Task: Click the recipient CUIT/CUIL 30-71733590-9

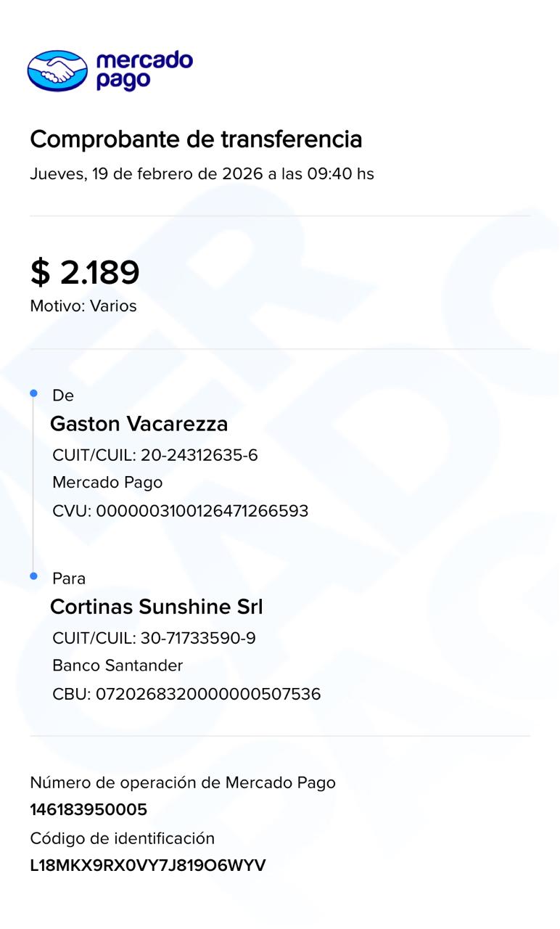Action: coord(154,639)
